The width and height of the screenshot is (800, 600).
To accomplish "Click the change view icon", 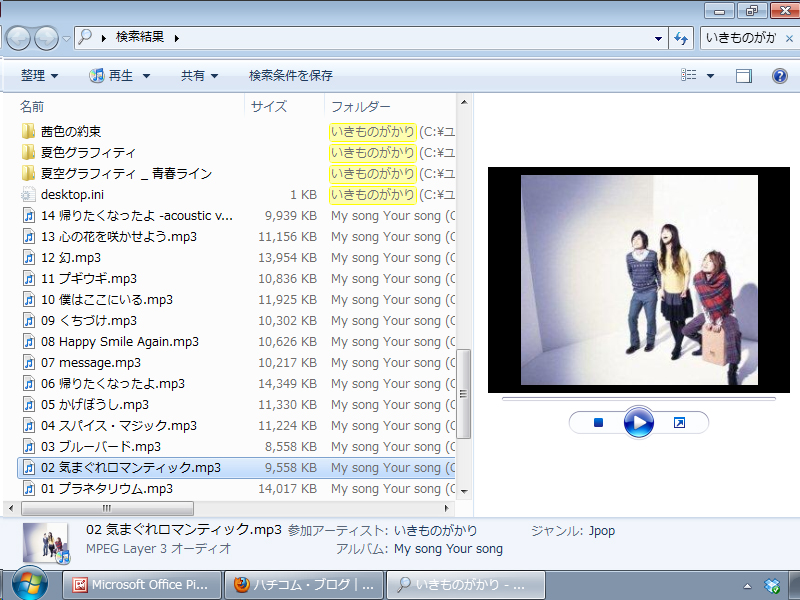I will pos(688,76).
